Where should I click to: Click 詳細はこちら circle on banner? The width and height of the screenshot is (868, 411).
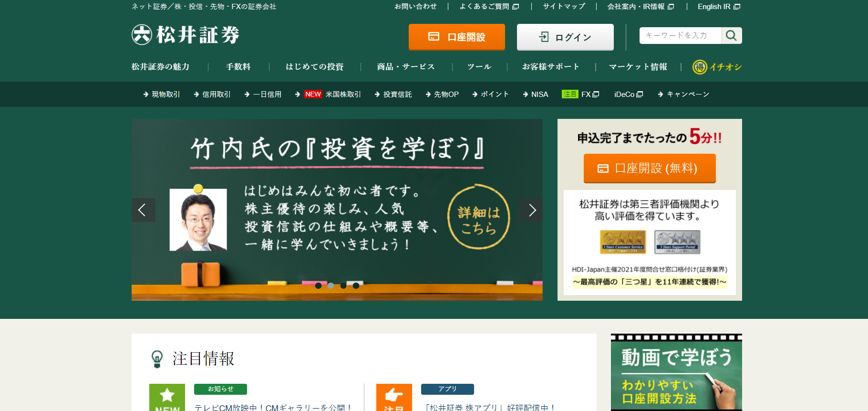coord(478,218)
